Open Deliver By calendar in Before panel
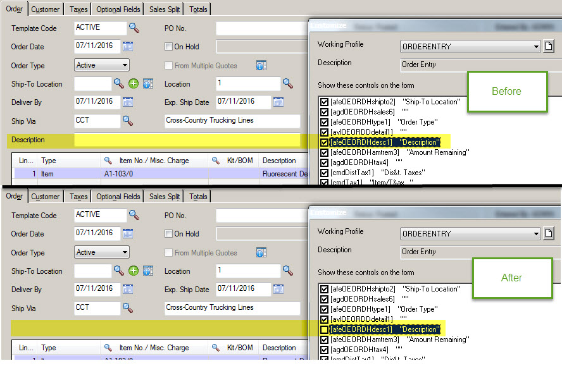Screen dimensions: 562x392 [x=128, y=102]
